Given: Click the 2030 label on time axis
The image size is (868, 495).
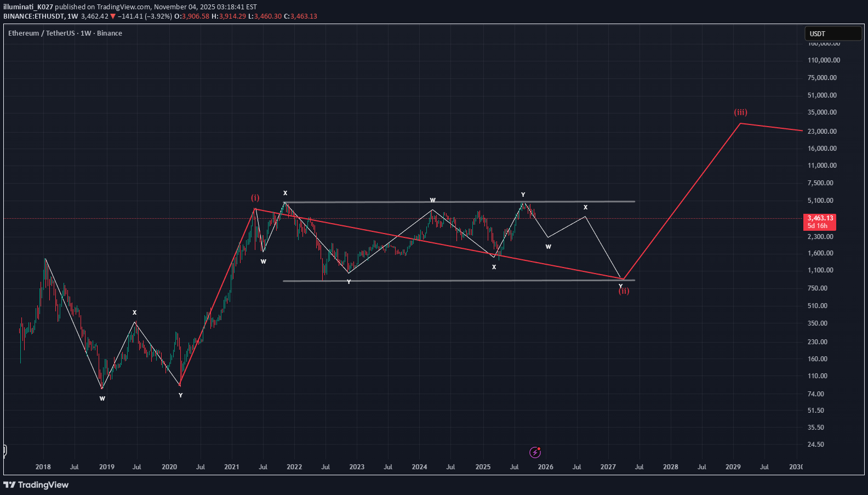Looking at the screenshot, I should (x=796, y=467).
